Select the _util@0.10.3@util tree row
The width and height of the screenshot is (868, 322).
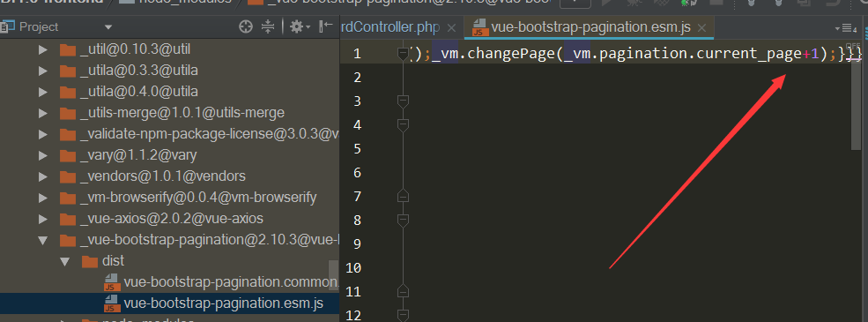coord(169,50)
